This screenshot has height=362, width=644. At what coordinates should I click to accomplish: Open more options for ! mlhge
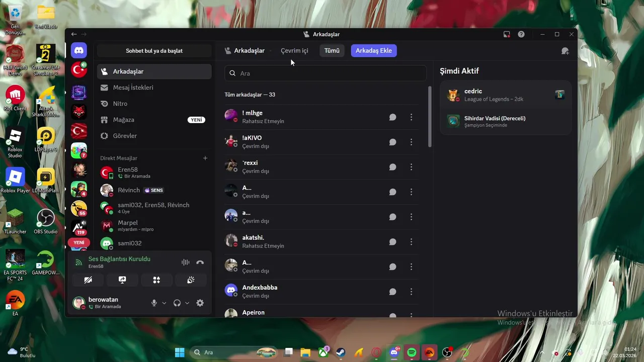(411, 117)
